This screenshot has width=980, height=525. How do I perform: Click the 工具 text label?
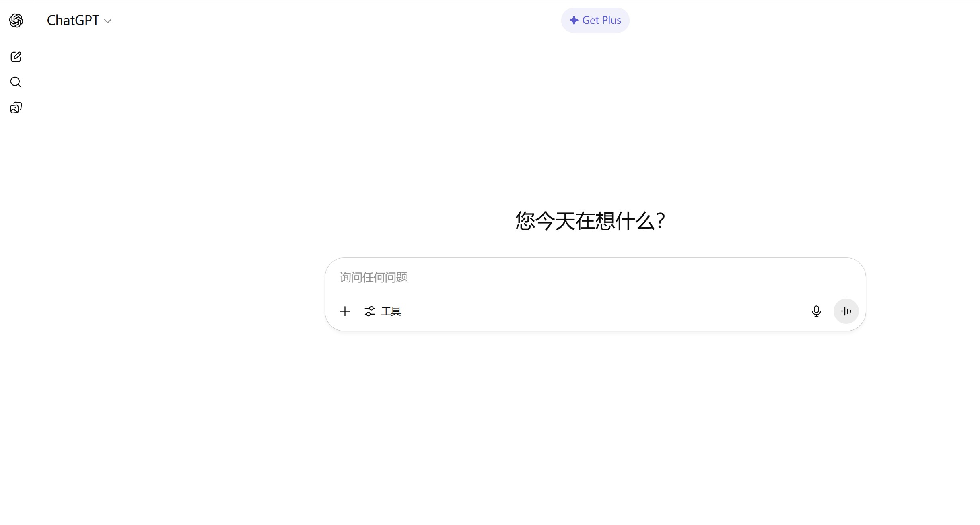(x=391, y=311)
